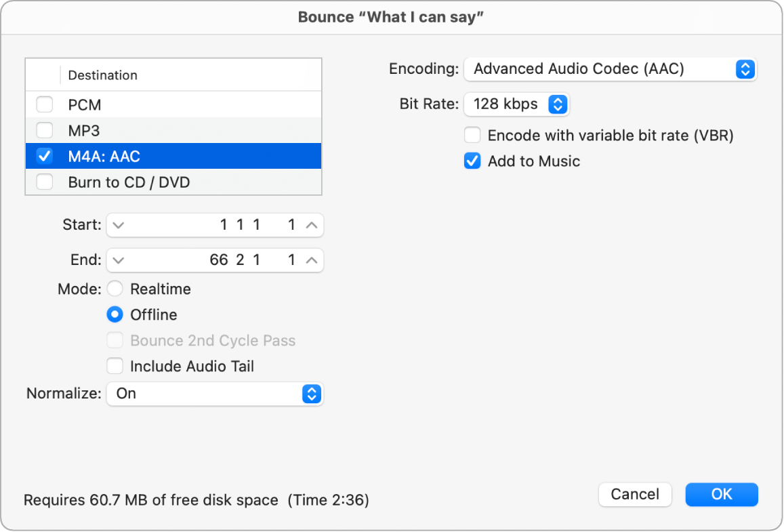This screenshot has width=784, height=532.
Task: Check Encode with variable bit rate (VBR)
Action: click(472, 135)
